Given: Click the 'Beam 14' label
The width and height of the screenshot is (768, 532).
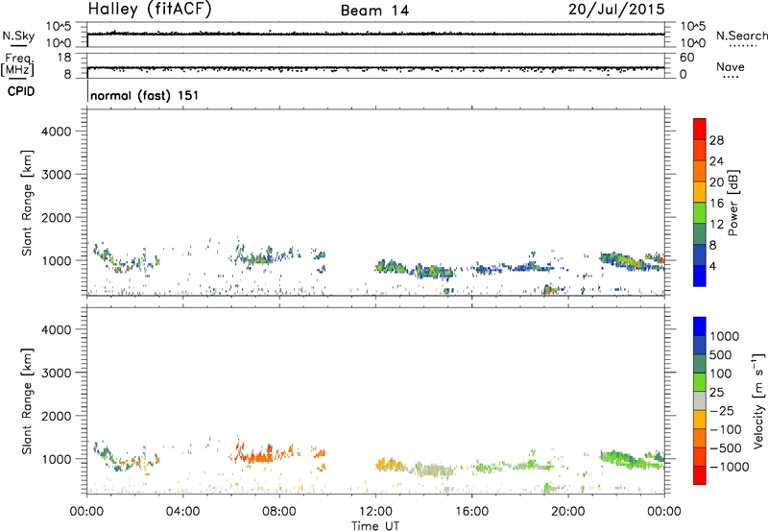Looking at the screenshot, I should (374, 11).
